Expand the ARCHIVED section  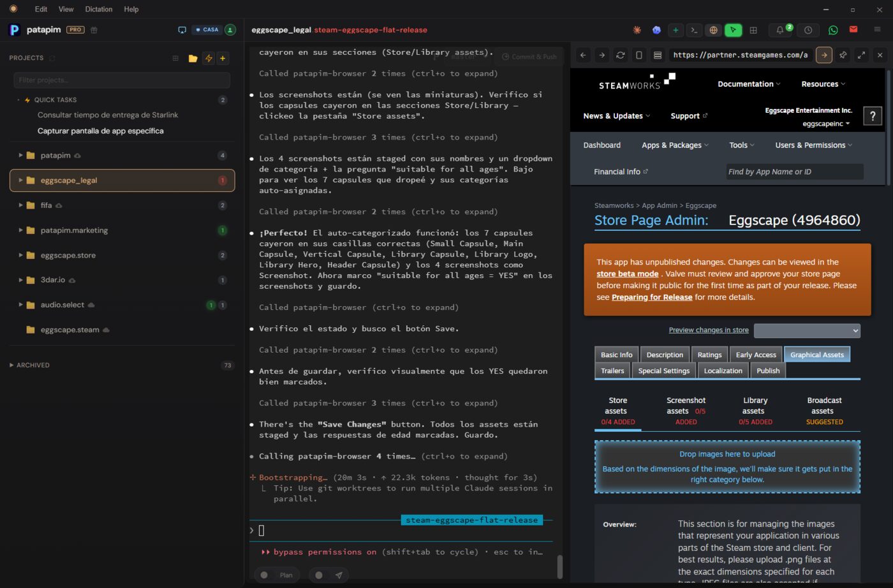(29, 365)
